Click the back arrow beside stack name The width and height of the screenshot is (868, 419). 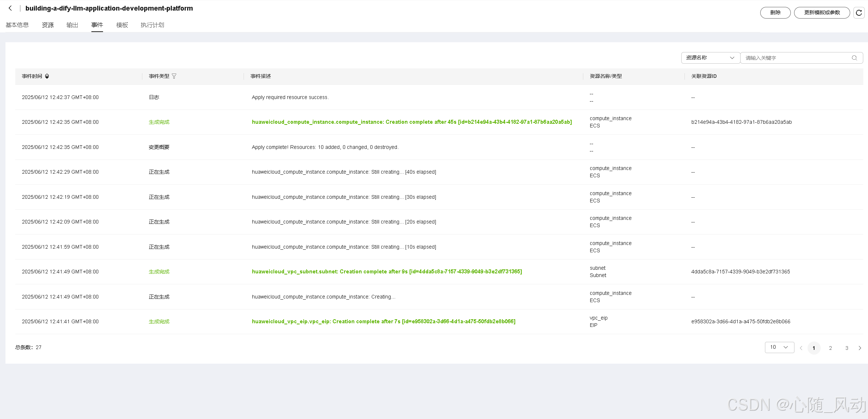pos(10,8)
